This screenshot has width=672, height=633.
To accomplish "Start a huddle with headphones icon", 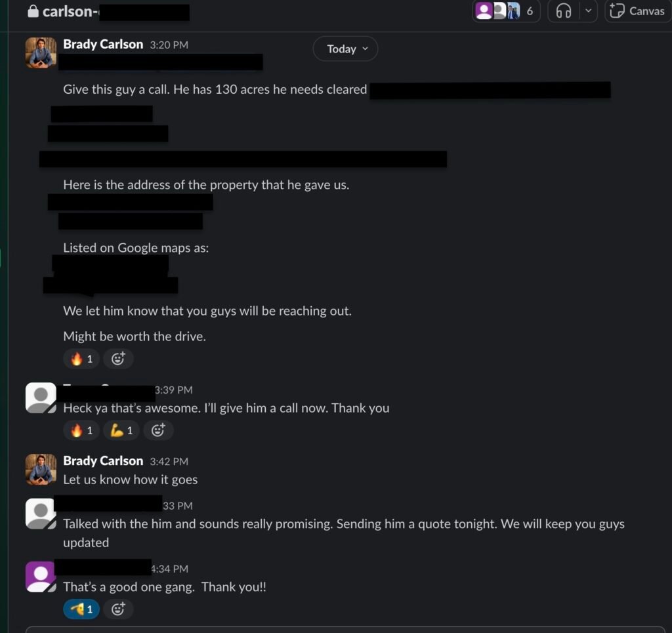I will (x=563, y=10).
